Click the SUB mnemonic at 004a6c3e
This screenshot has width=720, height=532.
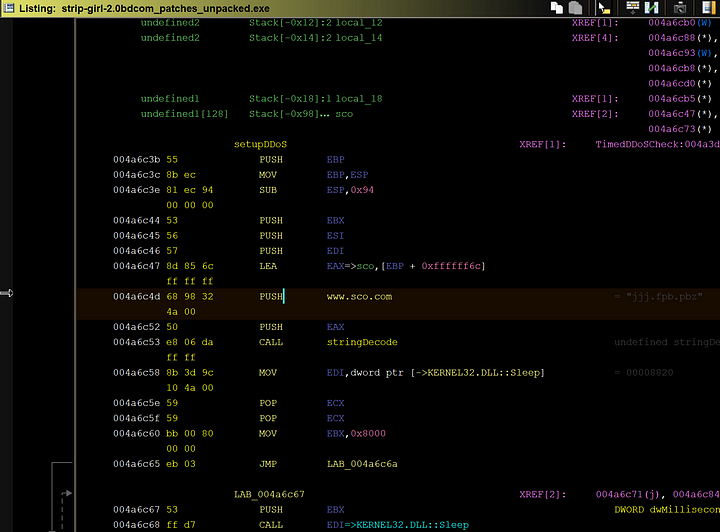click(x=268, y=190)
